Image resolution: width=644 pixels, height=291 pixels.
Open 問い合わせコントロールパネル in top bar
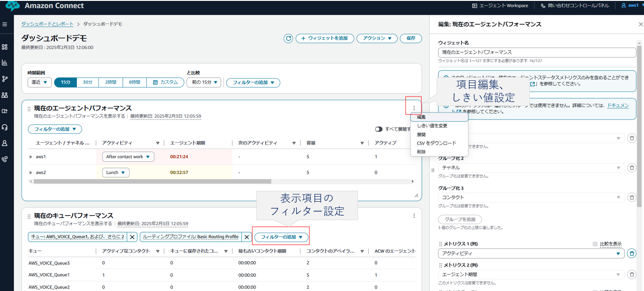click(x=575, y=6)
